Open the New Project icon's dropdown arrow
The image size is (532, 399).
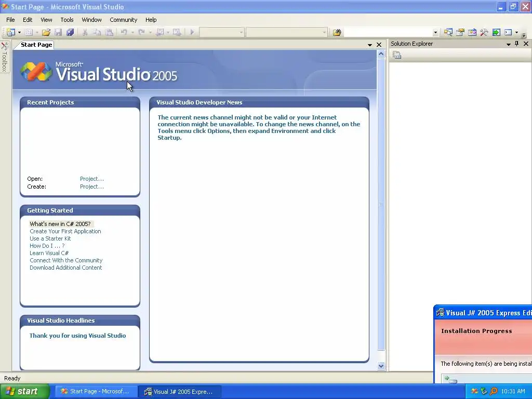[19, 33]
